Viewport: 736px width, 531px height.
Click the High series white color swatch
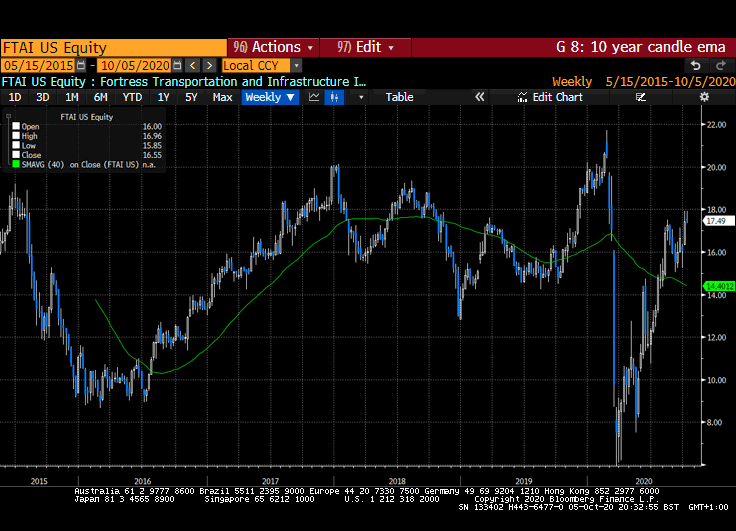16,136
